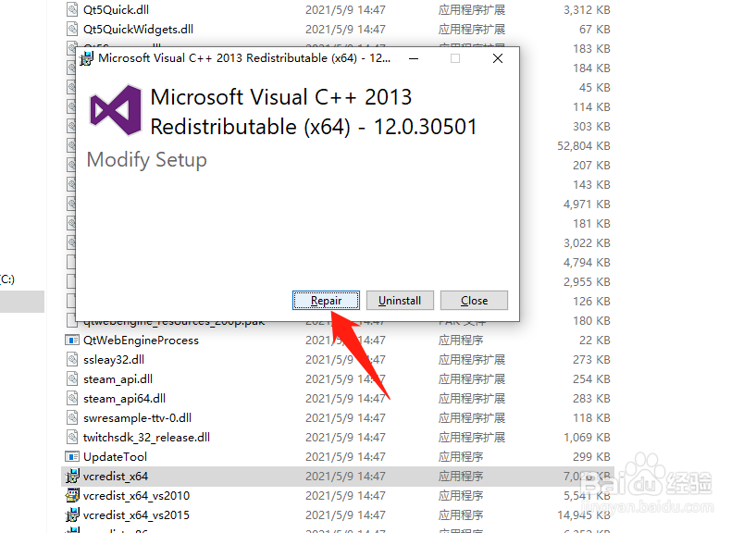Click the vcredist_x64_vs2015 installer icon
756x533 pixels.
click(x=72, y=514)
